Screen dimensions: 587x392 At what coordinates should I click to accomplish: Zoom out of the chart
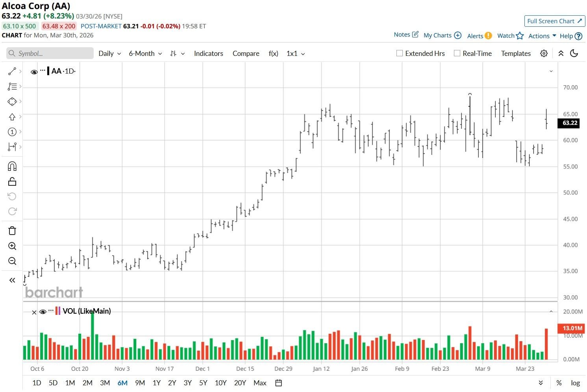pos(12,261)
